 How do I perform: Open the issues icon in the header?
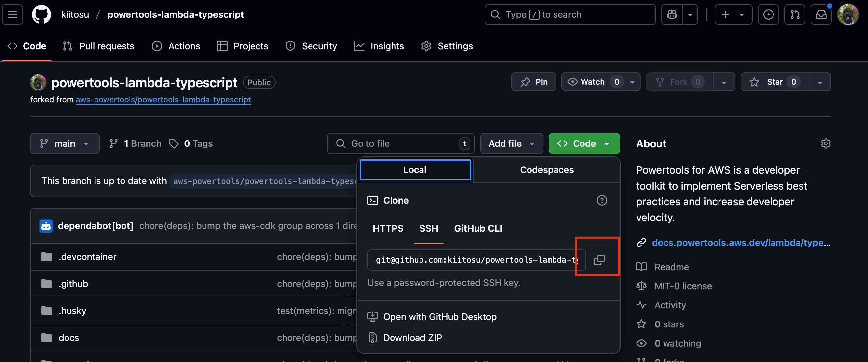click(x=768, y=14)
